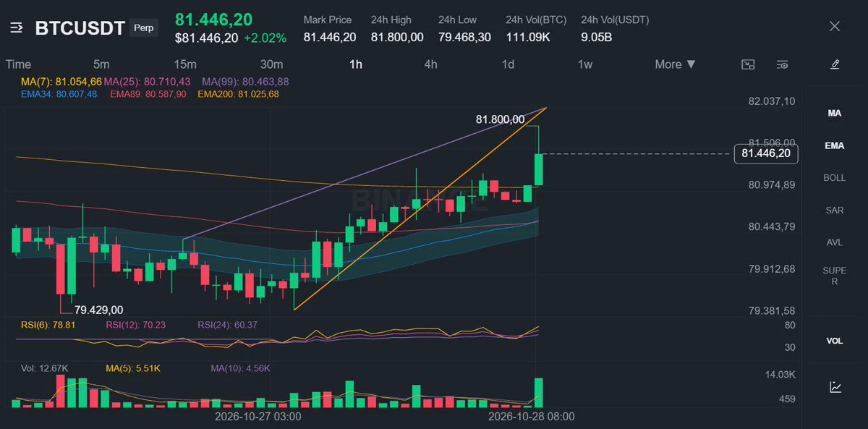Enable the SAR indicator

point(835,211)
